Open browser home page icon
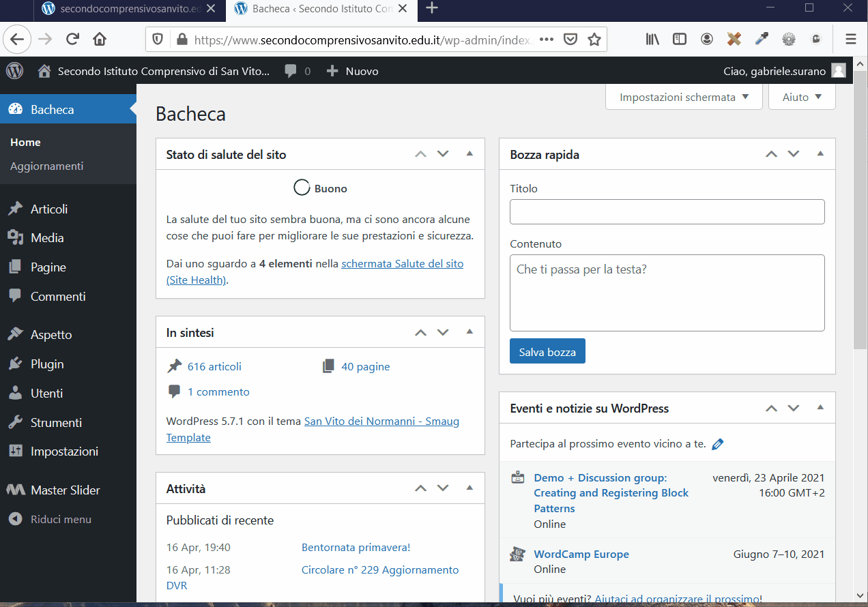The width and height of the screenshot is (868, 607). [100, 39]
